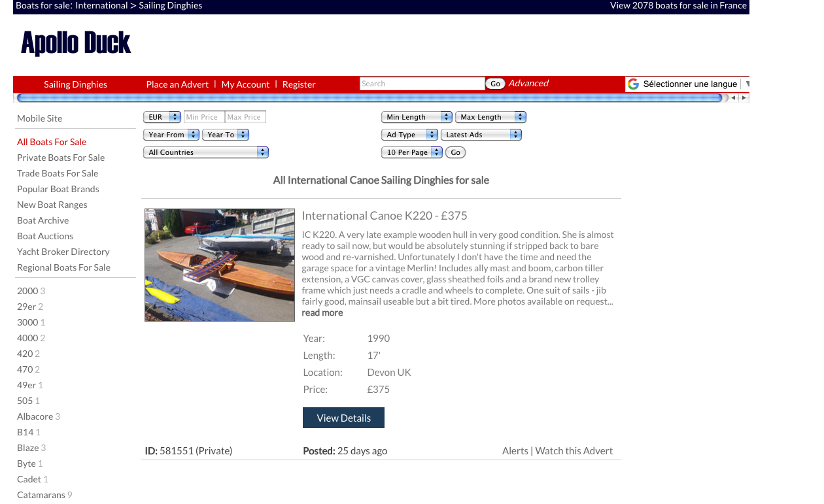
Task: Open the 10 Per Page dropdown
Action: 412,152
